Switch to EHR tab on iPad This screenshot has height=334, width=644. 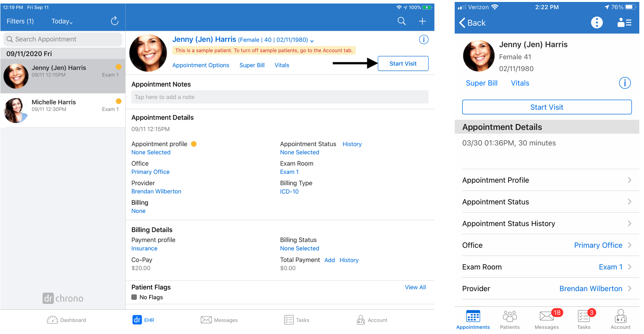pyautogui.click(x=143, y=320)
